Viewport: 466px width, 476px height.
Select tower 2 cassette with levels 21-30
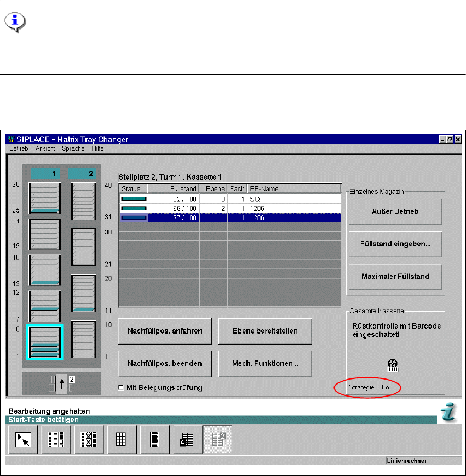pyautogui.click(x=83, y=247)
